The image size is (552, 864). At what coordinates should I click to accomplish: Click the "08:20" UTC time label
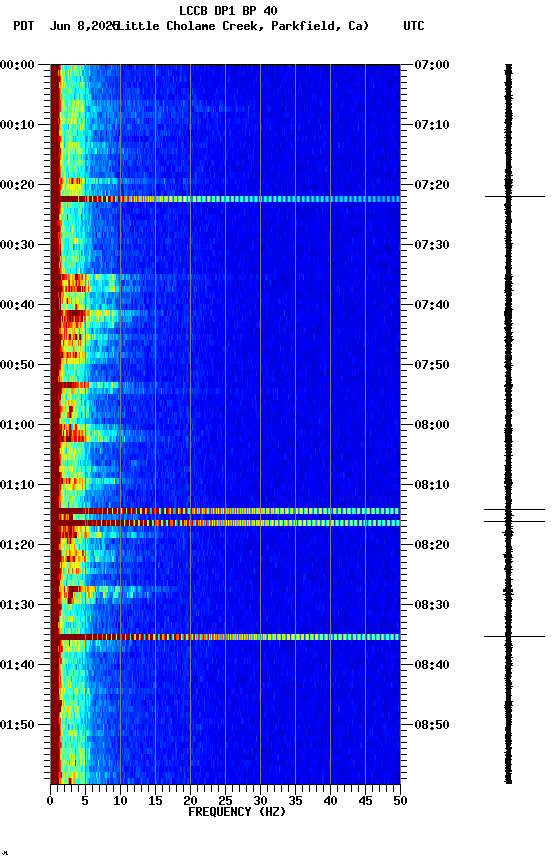[x=432, y=545]
